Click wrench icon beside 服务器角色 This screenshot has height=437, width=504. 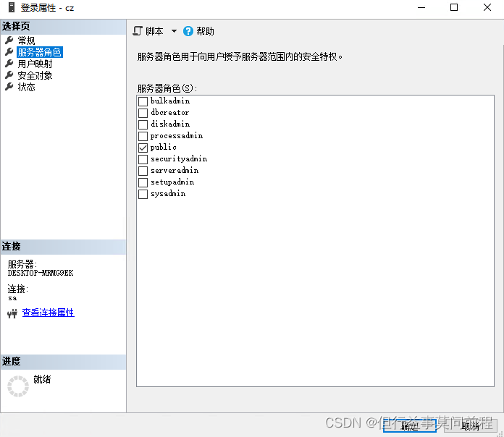(9, 51)
